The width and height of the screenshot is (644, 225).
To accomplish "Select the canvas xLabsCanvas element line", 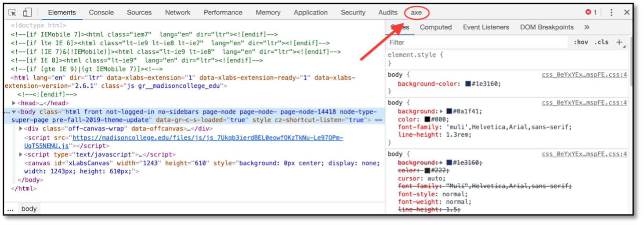I will (202, 167).
